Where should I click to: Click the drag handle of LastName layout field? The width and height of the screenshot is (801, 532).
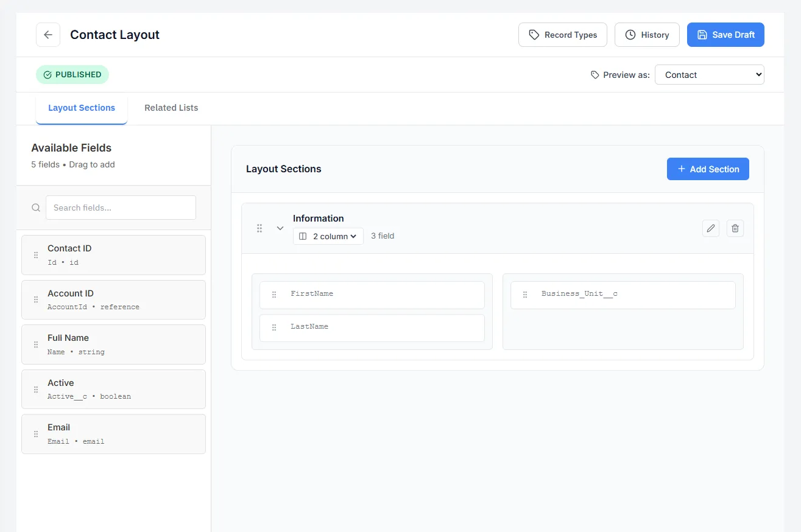pyautogui.click(x=274, y=327)
